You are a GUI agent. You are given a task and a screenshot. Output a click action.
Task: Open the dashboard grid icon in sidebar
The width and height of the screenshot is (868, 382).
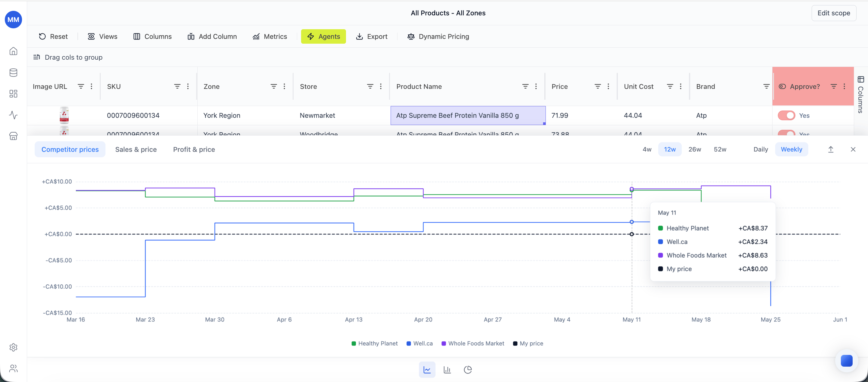13,94
